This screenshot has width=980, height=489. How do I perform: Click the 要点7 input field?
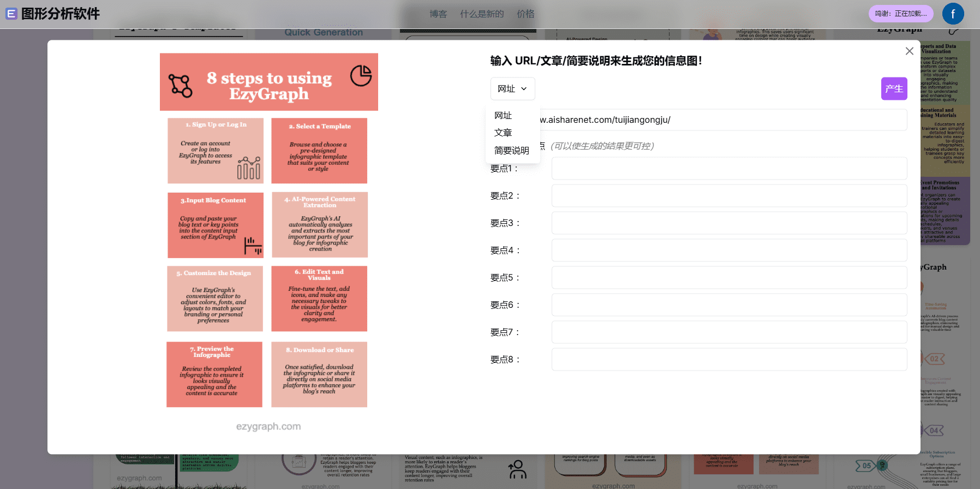pos(729,332)
